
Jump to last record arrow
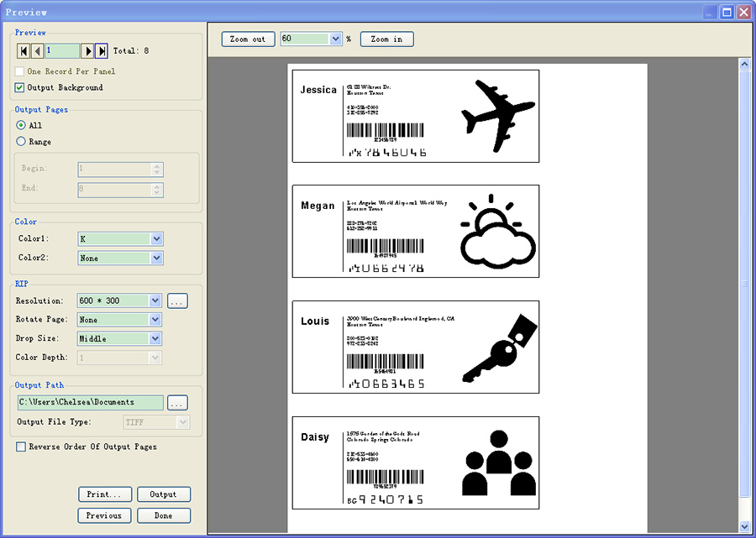point(102,51)
